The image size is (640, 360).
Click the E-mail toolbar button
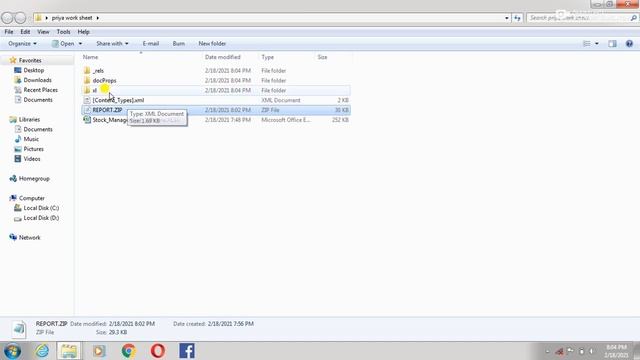pos(151,44)
